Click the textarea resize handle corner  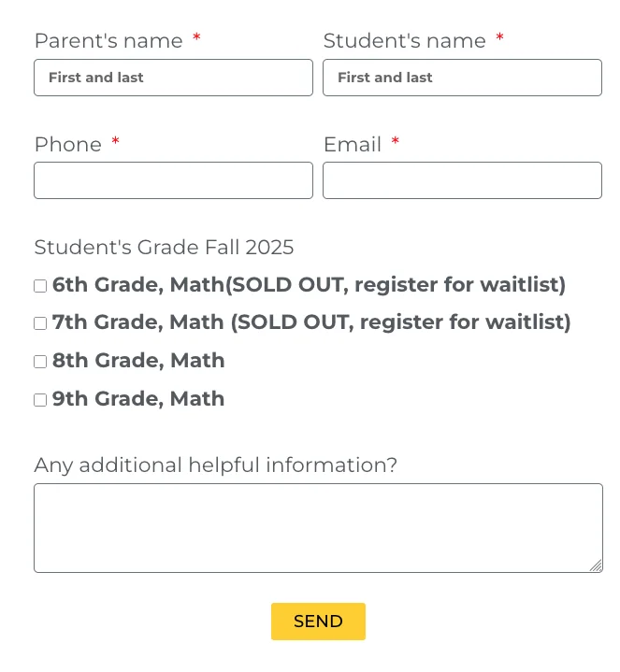(x=596, y=565)
